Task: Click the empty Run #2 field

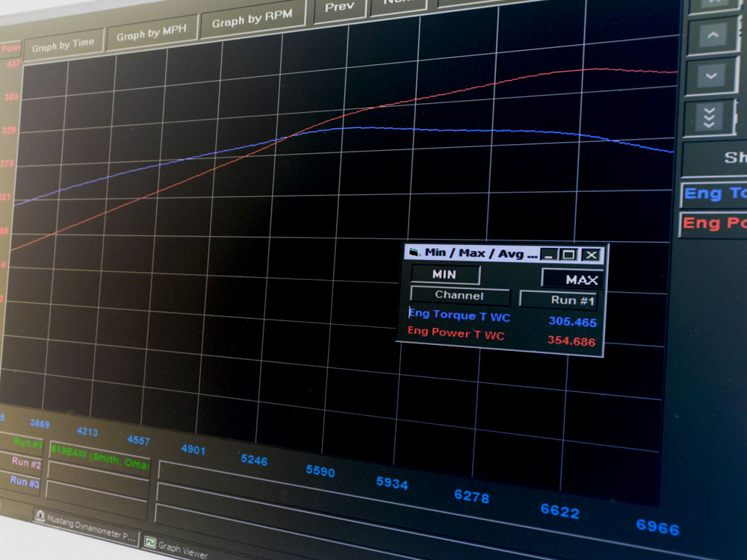Action: [x=97, y=478]
